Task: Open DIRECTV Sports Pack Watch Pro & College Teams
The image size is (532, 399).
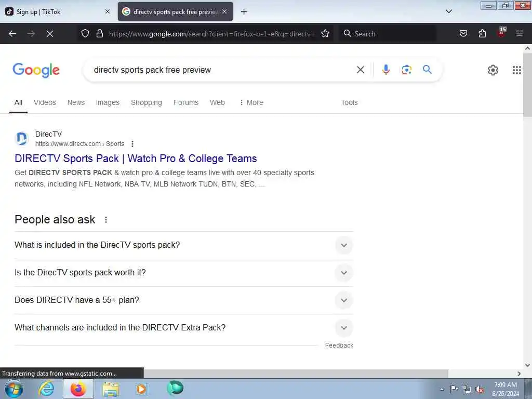Action: click(136, 158)
